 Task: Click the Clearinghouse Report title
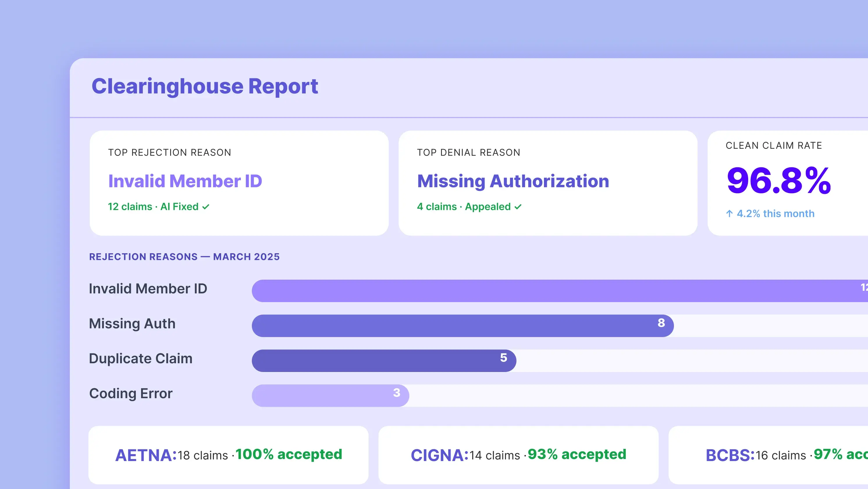tap(204, 86)
